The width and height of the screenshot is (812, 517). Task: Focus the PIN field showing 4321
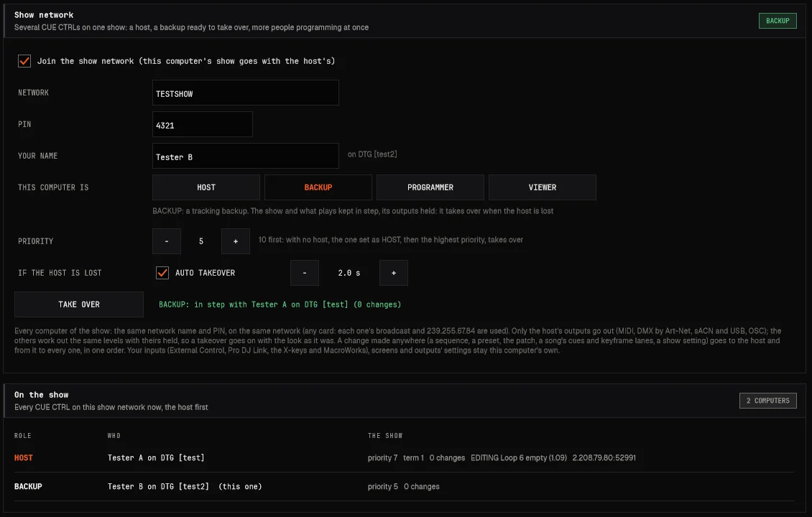(203, 124)
